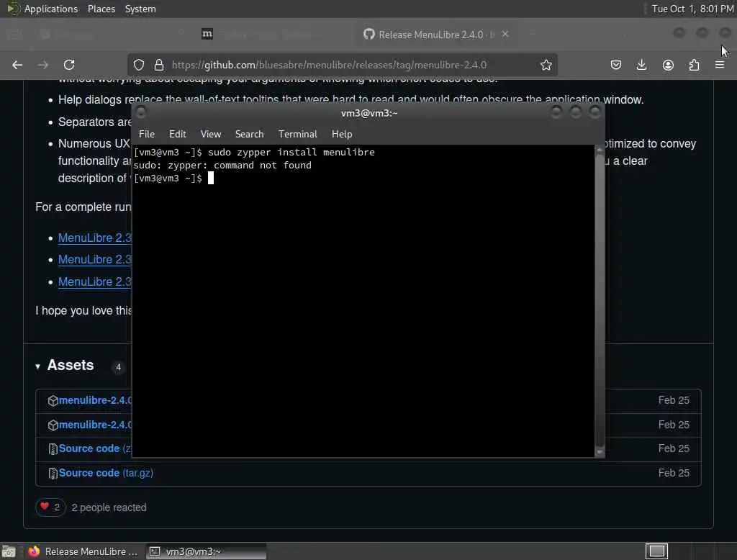Open the terminal File menu

[147, 134]
